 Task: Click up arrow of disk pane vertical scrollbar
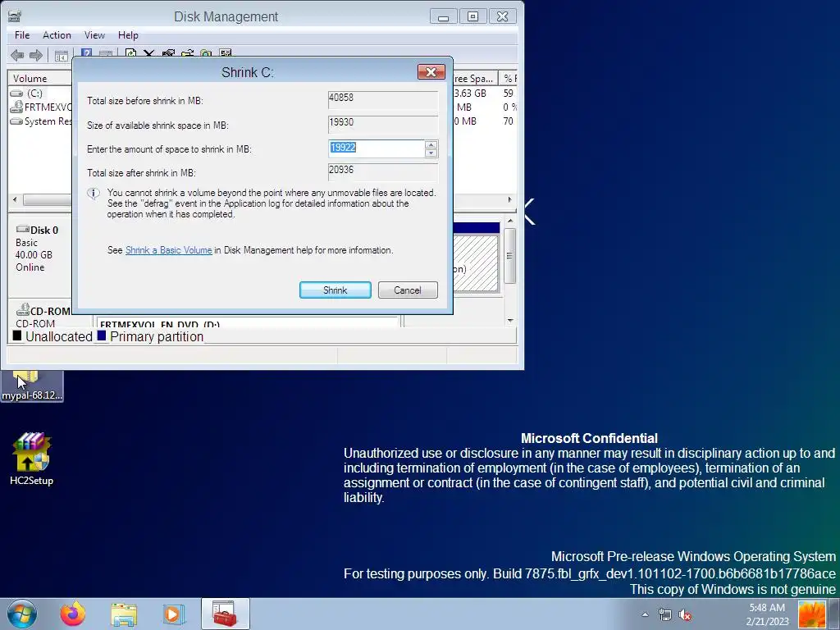tap(510, 221)
